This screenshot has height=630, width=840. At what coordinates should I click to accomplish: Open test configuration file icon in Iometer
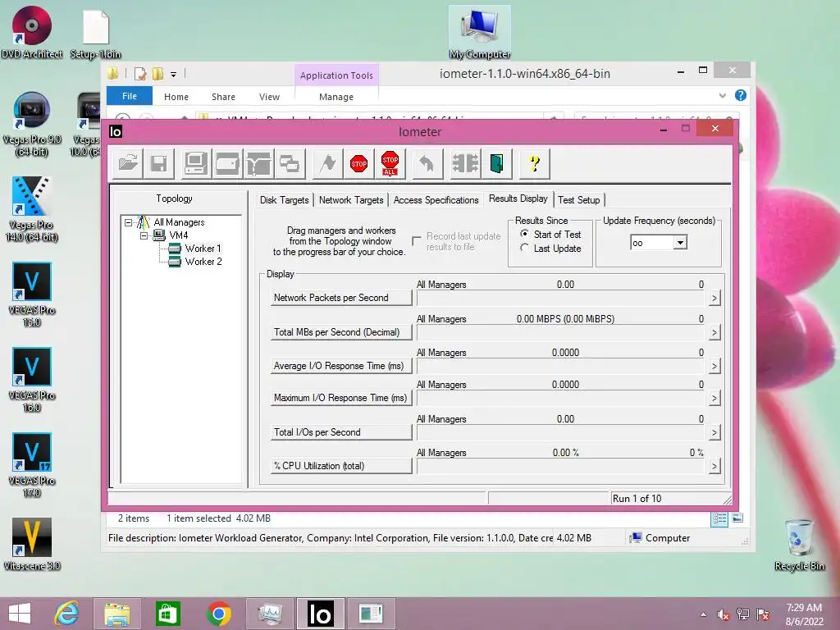[128, 163]
